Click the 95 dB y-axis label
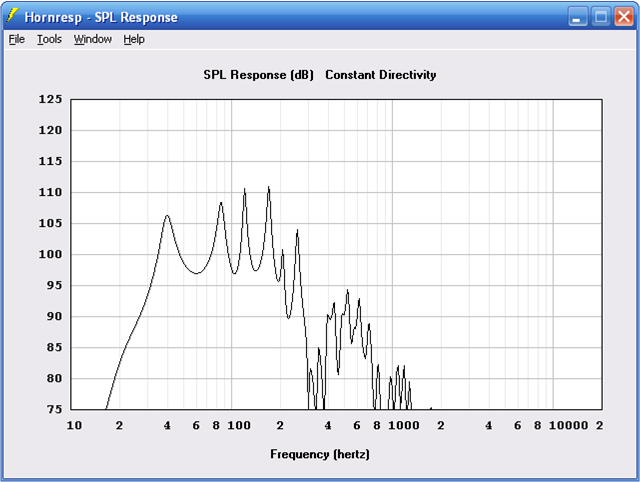 click(x=54, y=285)
